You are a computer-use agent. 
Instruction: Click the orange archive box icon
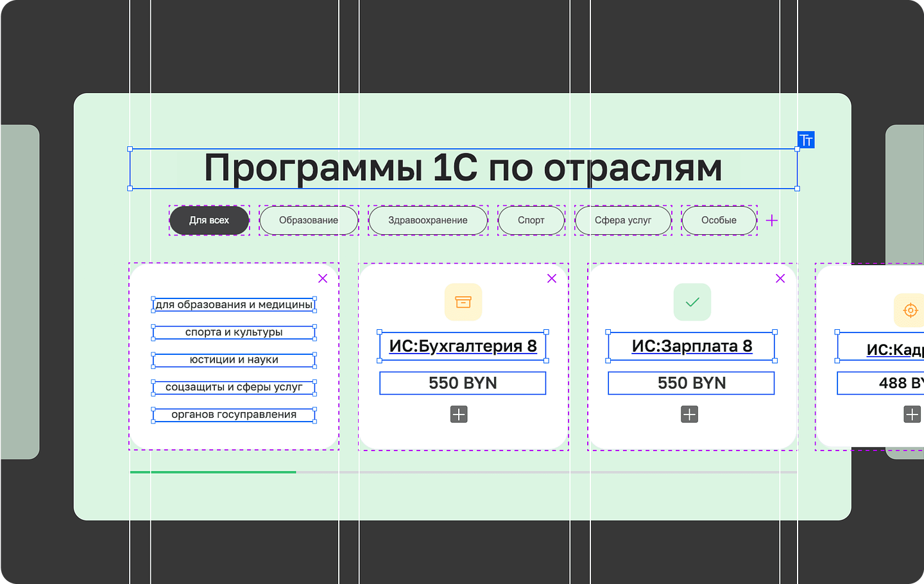[x=463, y=302]
